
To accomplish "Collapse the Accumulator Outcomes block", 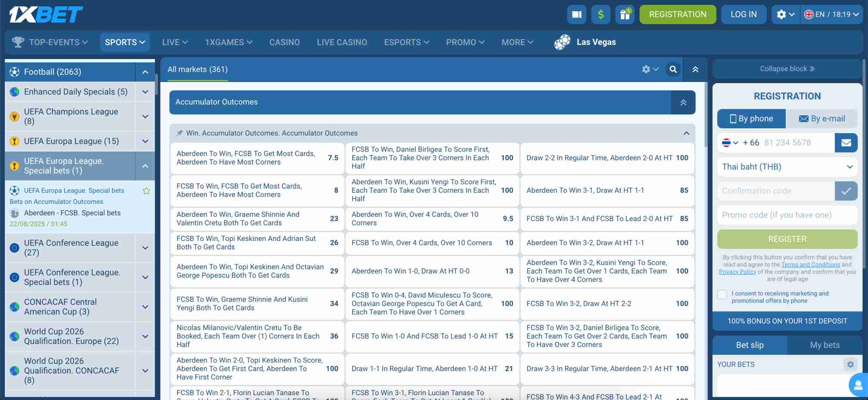I will click(x=683, y=102).
